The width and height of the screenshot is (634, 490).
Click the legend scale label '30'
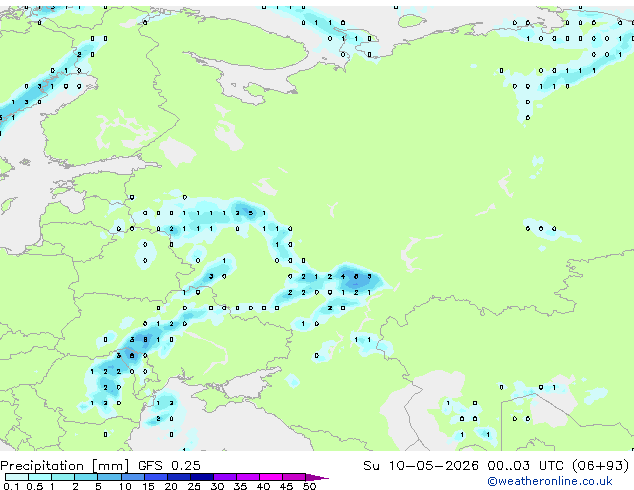(x=217, y=486)
